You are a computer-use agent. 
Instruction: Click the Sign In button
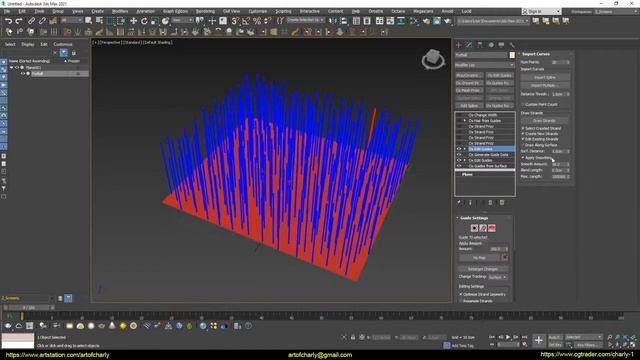pos(541,12)
